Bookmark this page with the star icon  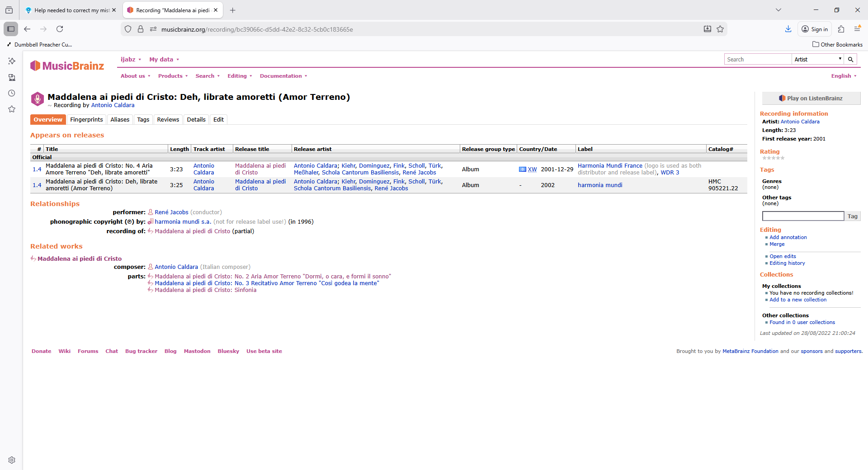[720, 29]
